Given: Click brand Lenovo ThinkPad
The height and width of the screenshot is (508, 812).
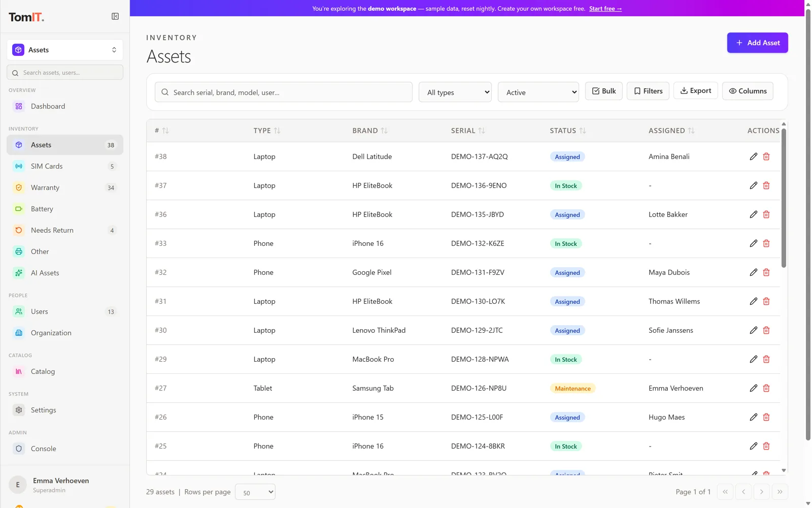Looking at the screenshot, I should 379,330.
